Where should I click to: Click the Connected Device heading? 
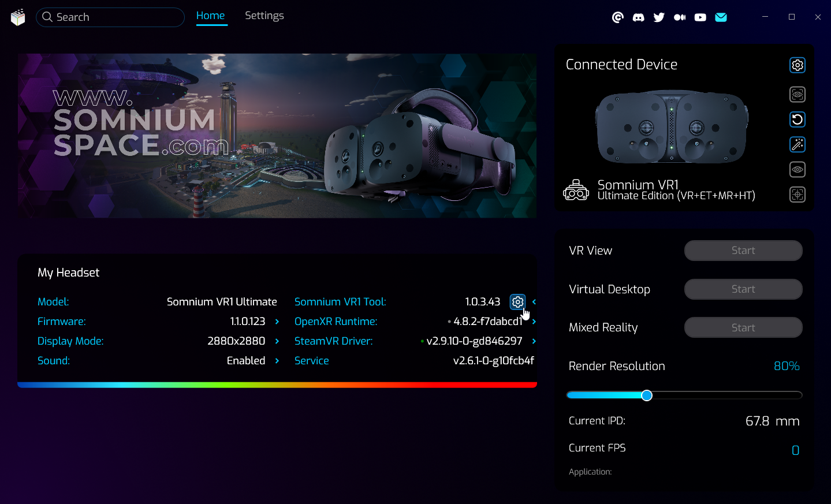(621, 65)
